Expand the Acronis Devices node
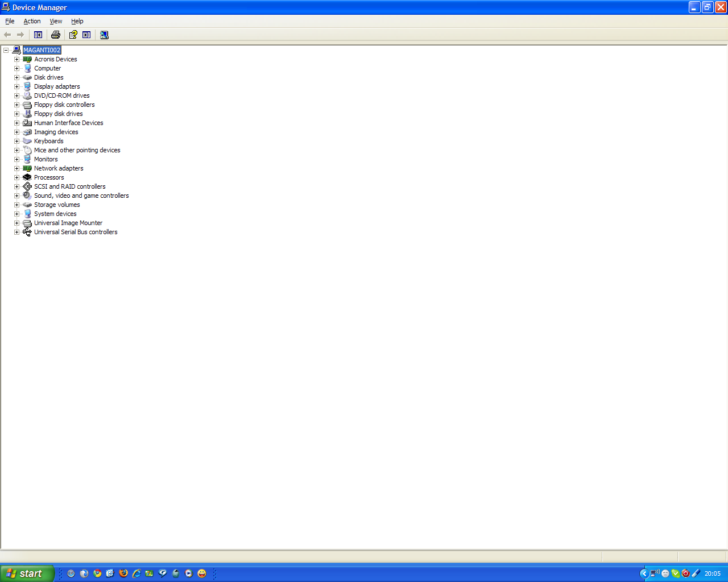 pyautogui.click(x=16, y=59)
